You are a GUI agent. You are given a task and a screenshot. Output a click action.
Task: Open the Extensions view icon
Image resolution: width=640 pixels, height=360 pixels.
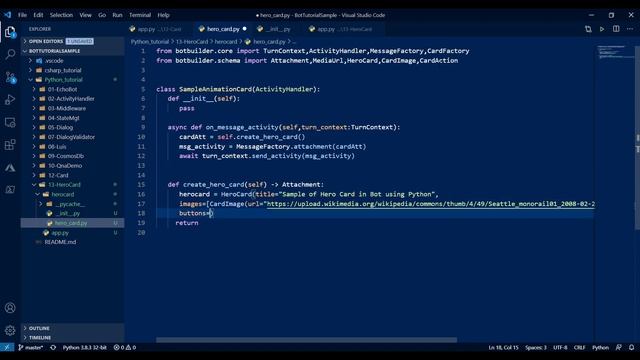(10, 145)
